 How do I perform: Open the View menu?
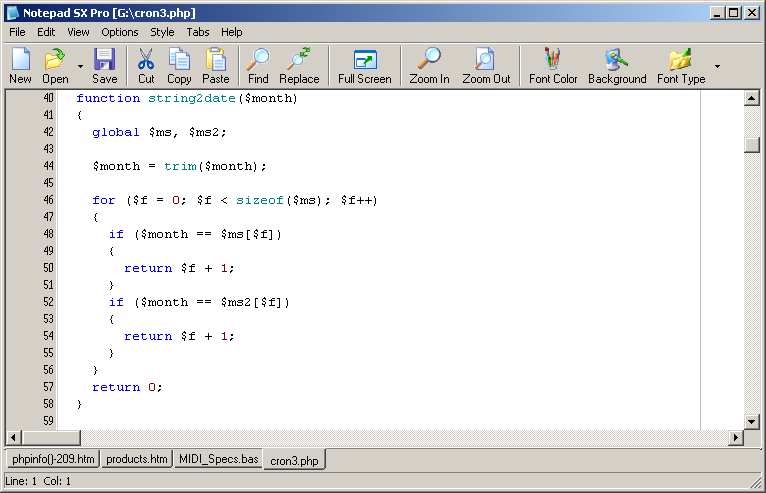[x=78, y=32]
